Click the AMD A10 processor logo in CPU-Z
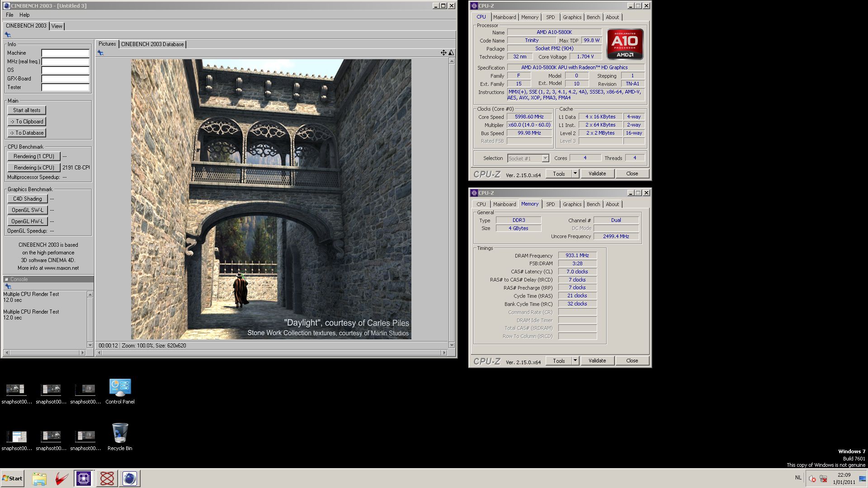This screenshot has height=488, width=868. 625,44
